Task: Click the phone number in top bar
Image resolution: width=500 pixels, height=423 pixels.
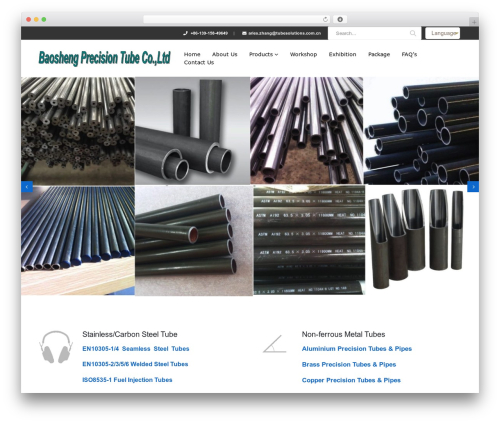Action: pyautogui.click(x=209, y=33)
